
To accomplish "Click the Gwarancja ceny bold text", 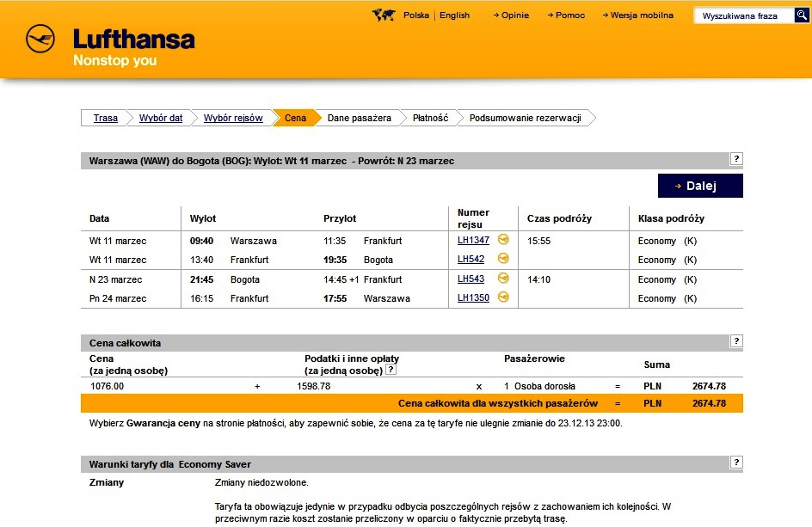I will (x=163, y=424).
